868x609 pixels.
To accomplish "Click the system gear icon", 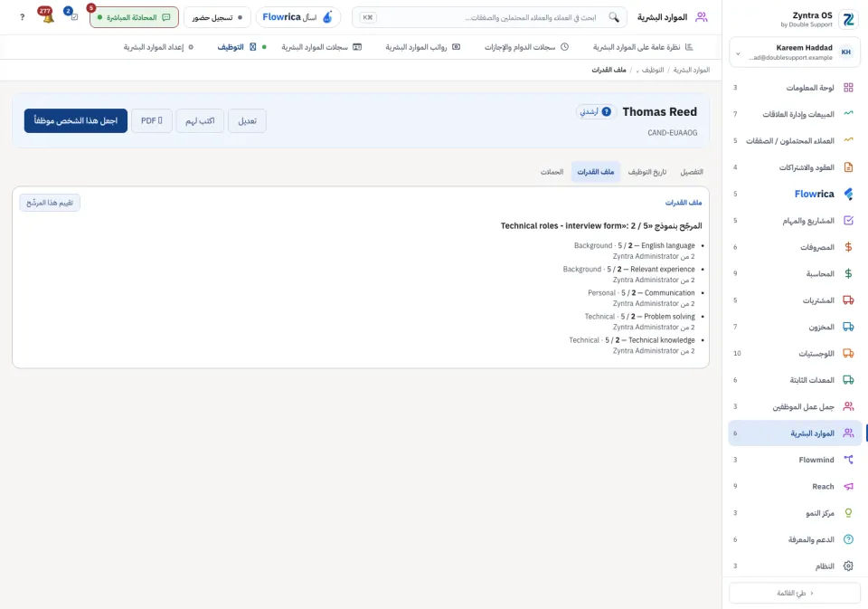I will pos(848,566).
